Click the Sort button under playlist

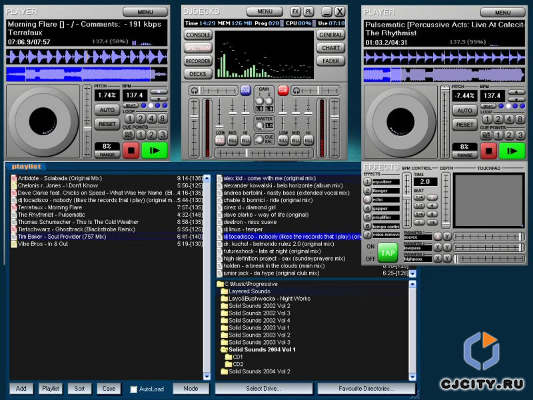tap(80, 388)
